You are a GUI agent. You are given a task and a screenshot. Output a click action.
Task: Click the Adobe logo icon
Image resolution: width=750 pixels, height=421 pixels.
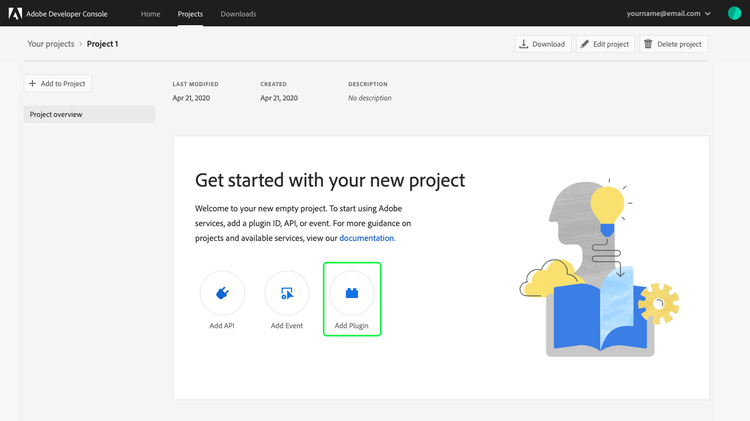click(x=15, y=14)
